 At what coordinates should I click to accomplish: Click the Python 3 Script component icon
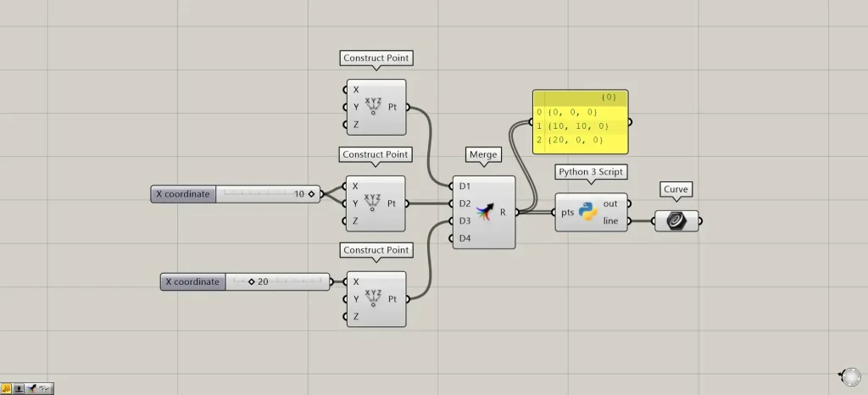(x=588, y=213)
